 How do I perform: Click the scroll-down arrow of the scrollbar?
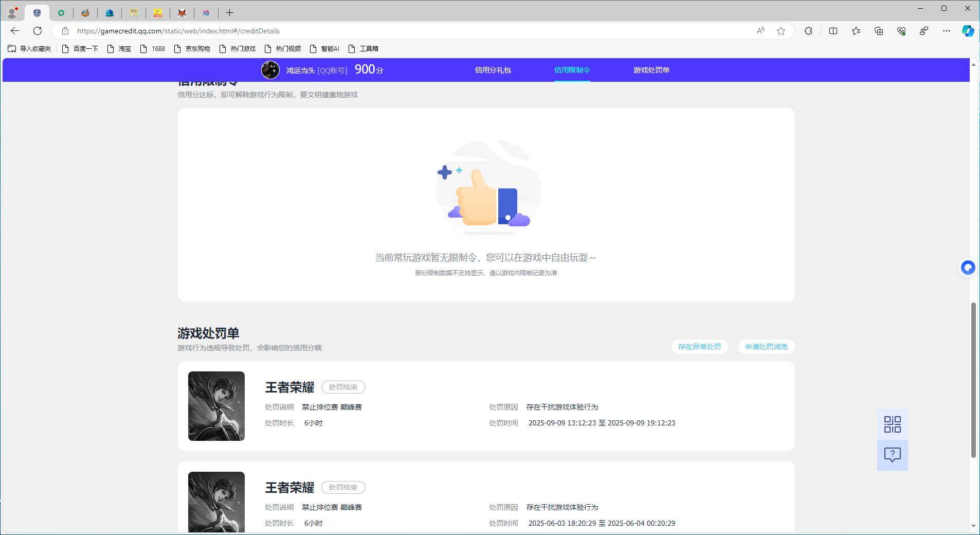click(x=973, y=526)
